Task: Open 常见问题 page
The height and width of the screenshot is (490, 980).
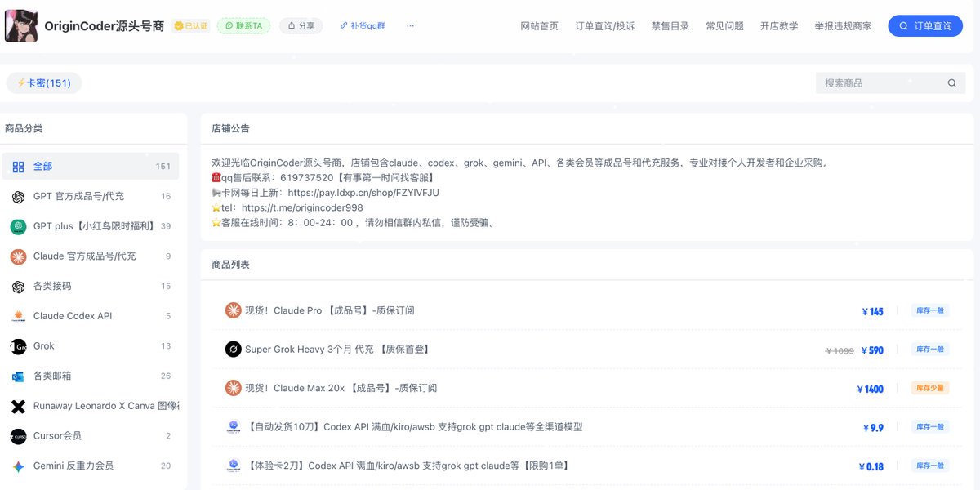Action: click(724, 26)
